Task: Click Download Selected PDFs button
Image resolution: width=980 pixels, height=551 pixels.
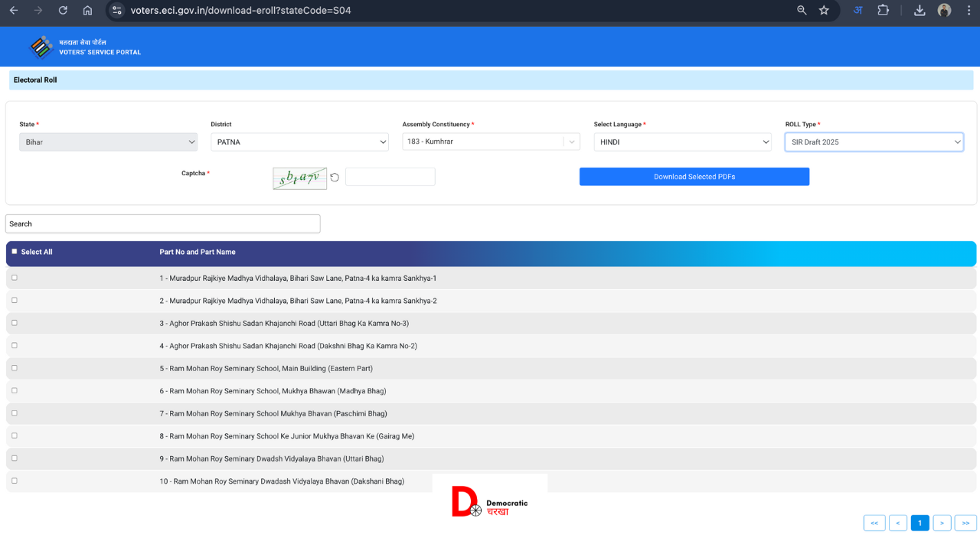Action: [694, 177]
